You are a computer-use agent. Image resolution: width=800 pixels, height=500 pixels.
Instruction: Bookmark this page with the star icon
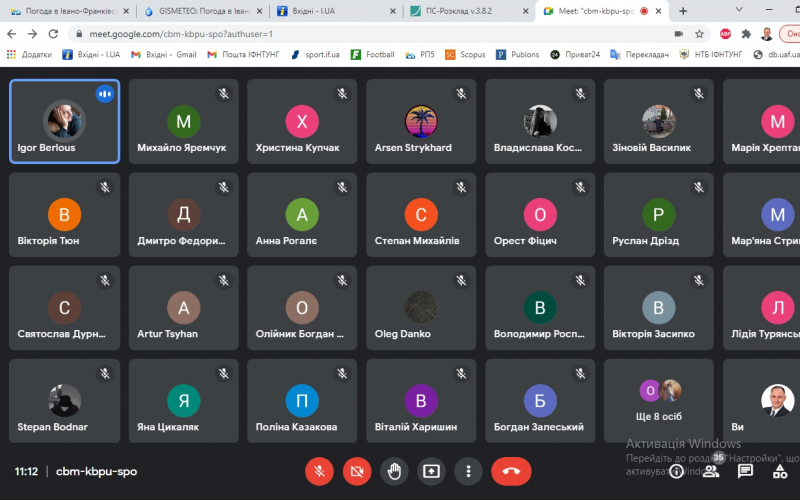(x=699, y=34)
